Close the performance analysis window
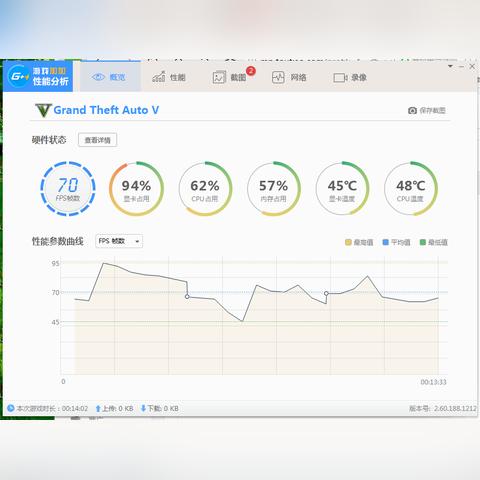Image resolution: width=480 pixels, height=480 pixels. (472, 66)
